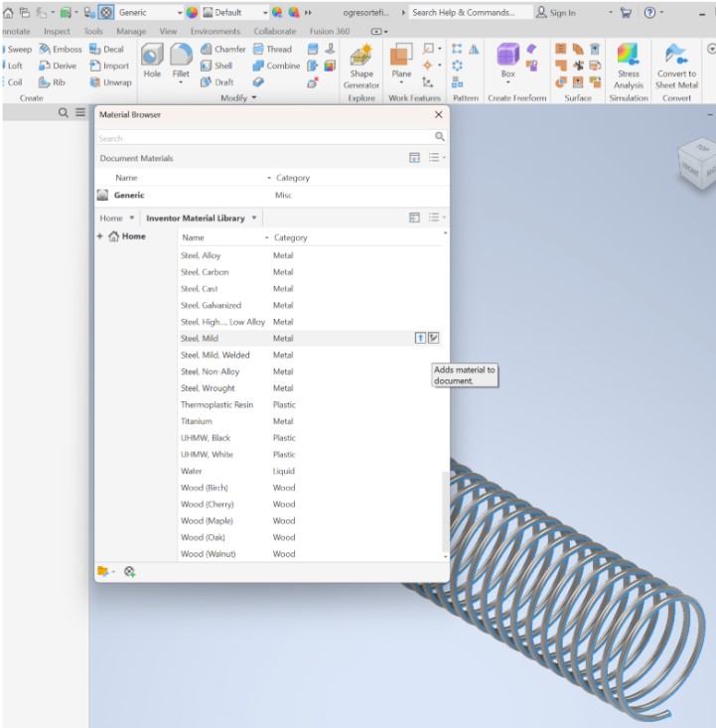
Task: Open the Help question mark icon
Action: tap(649, 13)
